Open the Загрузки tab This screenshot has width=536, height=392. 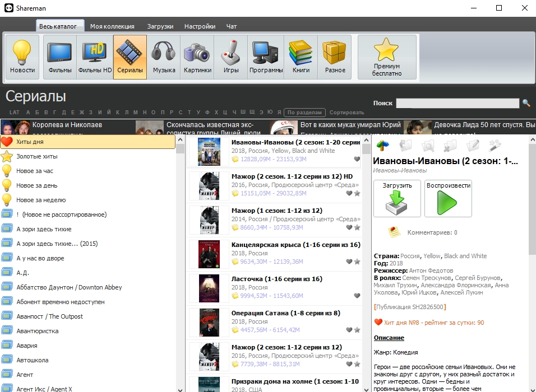pos(160,26)
